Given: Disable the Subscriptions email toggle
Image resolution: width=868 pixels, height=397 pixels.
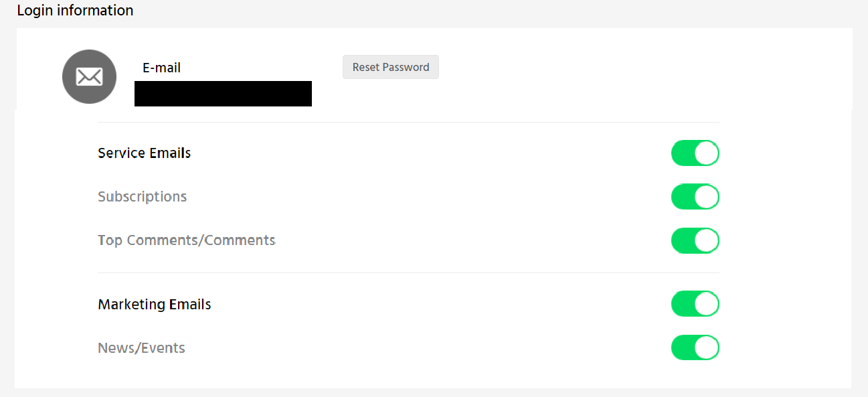Looking at the screenshot, I should pyautogui.click(x=695, y=197).
